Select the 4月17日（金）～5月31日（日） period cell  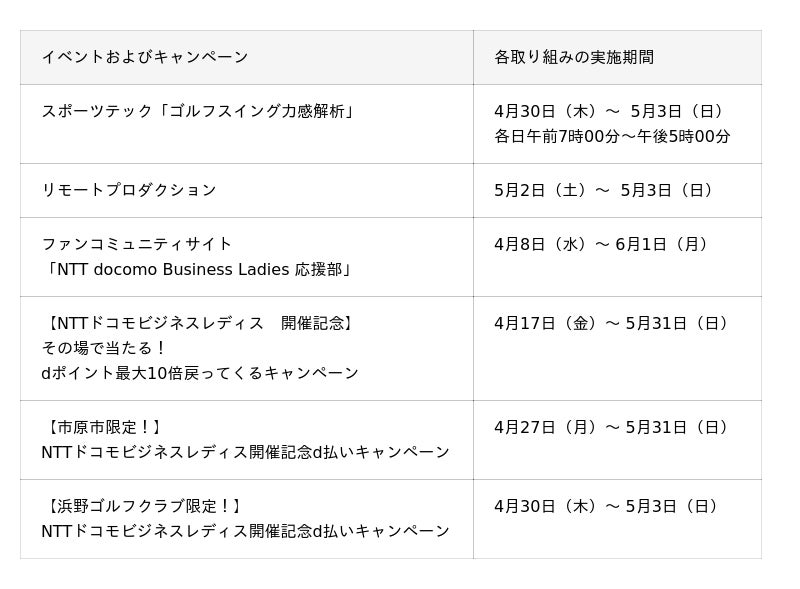coord(613,323)
